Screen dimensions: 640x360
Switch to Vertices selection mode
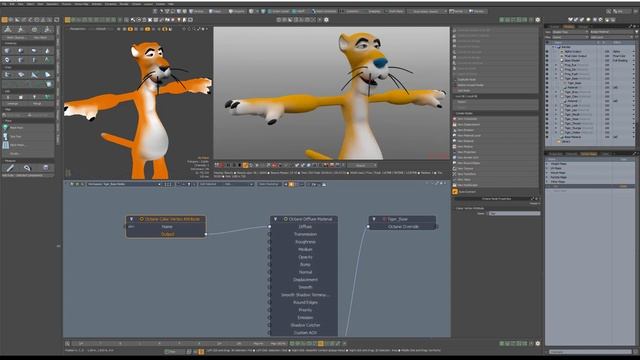tap(199, 11)
